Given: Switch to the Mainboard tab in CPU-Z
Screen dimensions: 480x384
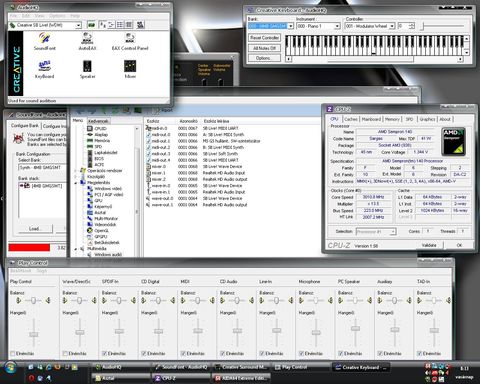Looking at the screenshot, I should click(x=371, y=119).
